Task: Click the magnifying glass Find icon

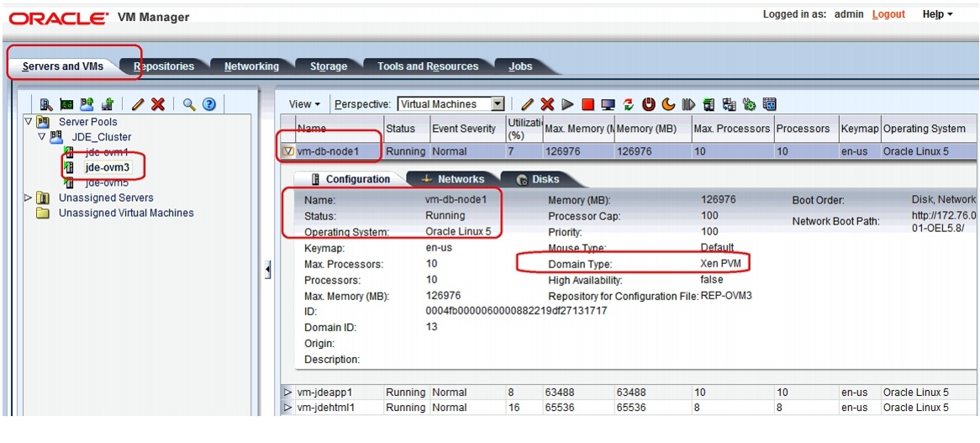Action: 189,104
